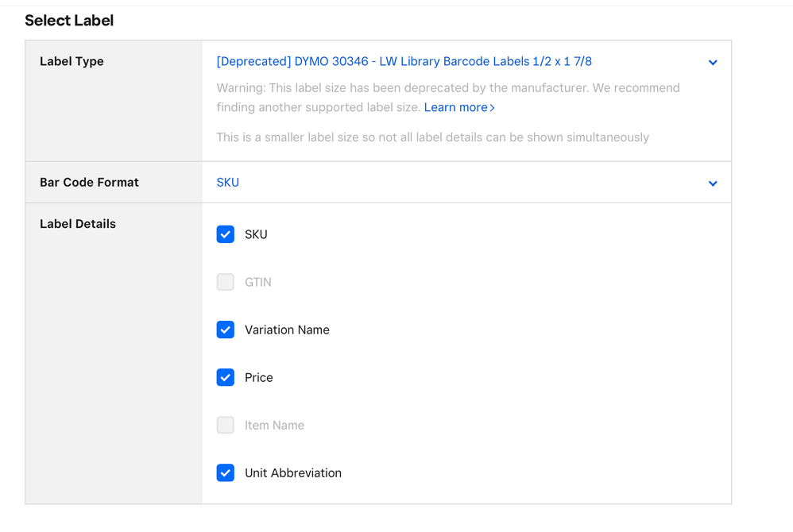Click the SKU value in Bar Code Format

[227, 183]
